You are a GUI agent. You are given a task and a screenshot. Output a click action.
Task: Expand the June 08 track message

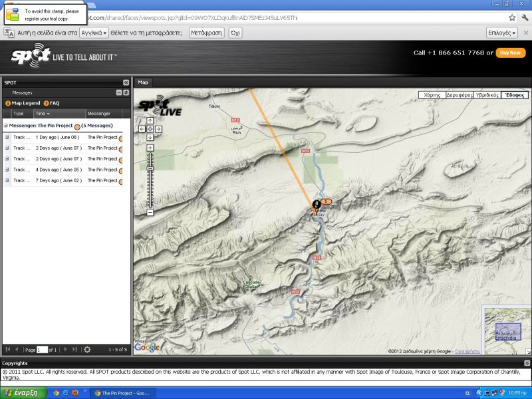pyautogui.click(x=7, y=137)
